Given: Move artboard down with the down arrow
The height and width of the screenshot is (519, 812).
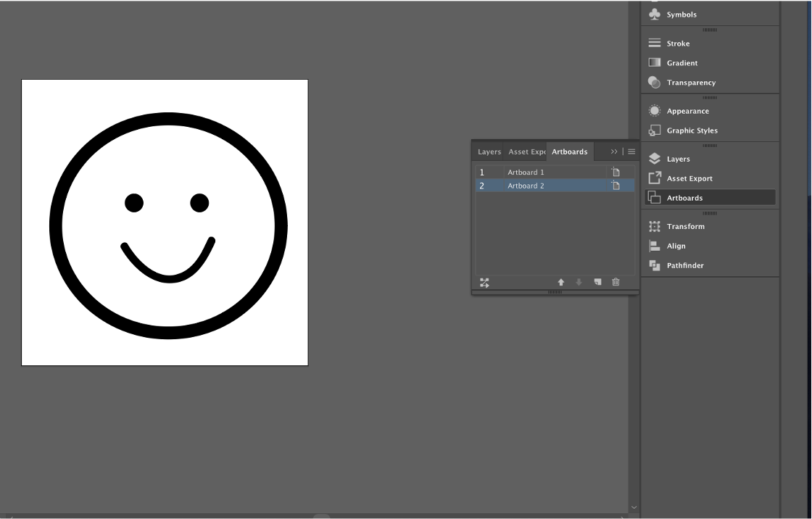Looking at the screenshot, I should [579, 282].
